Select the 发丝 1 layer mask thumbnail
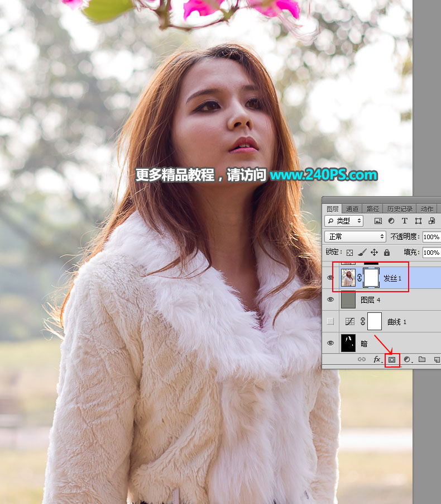441x504 pixels. (371, 278)
